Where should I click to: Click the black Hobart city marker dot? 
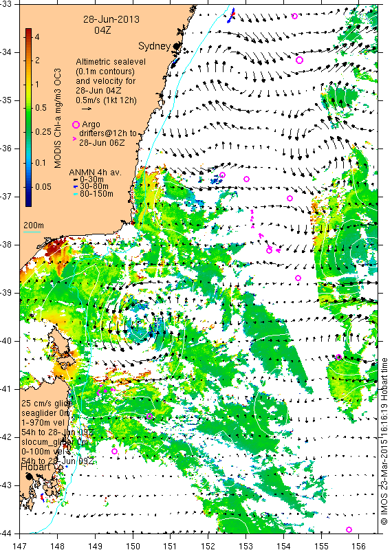click(30, 476)
